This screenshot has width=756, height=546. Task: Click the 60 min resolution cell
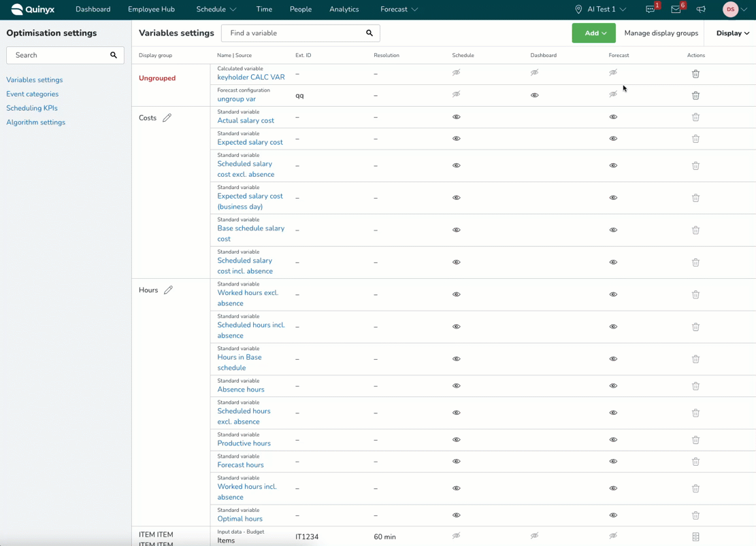(x=384, y=536)
